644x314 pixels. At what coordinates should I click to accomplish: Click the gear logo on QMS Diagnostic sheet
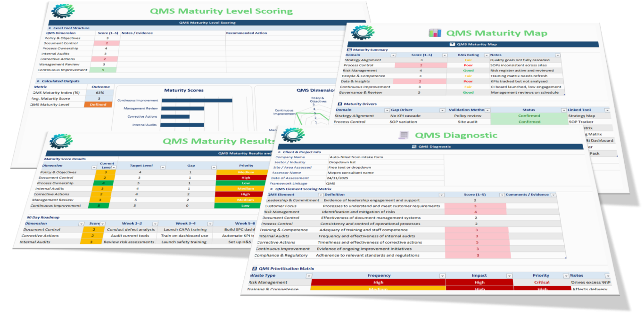(293, 135)
